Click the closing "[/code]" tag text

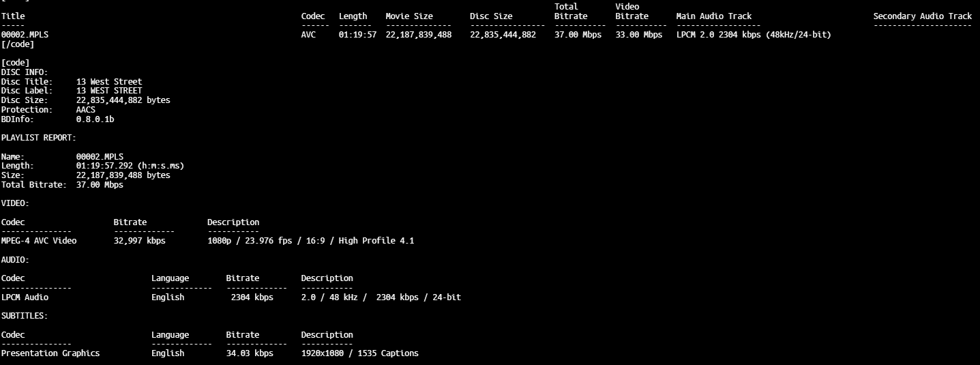[x=18, y=44]
